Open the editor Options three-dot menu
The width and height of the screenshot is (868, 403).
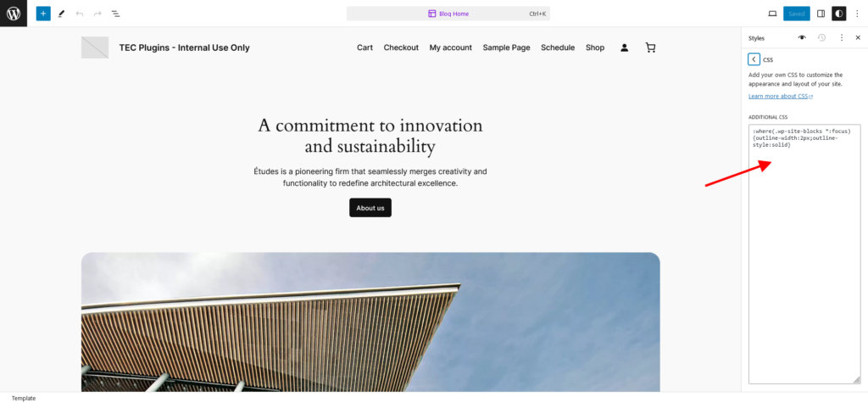point(857,14)
